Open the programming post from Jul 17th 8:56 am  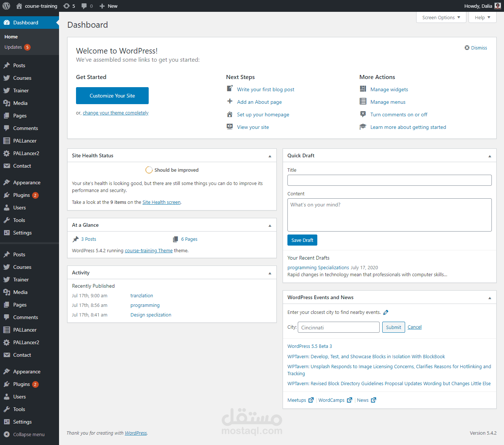click(145, 305)
